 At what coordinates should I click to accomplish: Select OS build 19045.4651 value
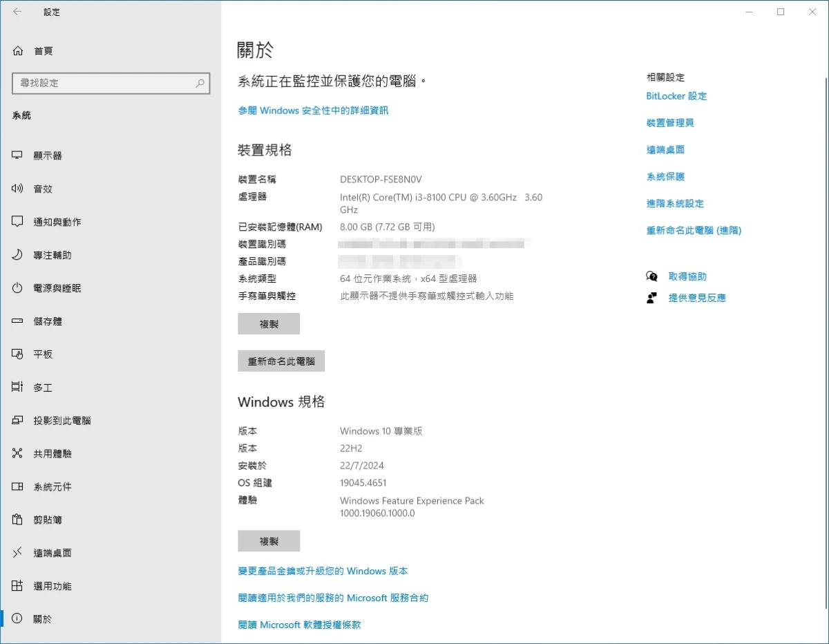(363, 483)
